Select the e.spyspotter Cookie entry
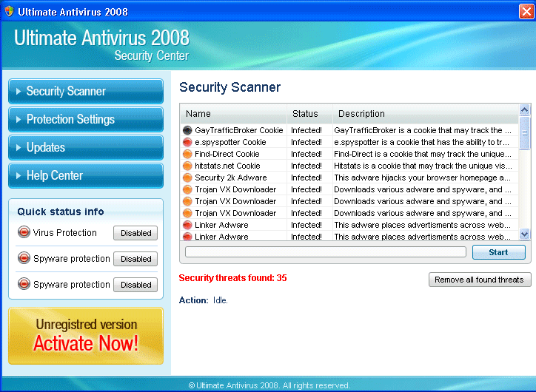Viewport: 536px width, 392px height. pos(349,142)
